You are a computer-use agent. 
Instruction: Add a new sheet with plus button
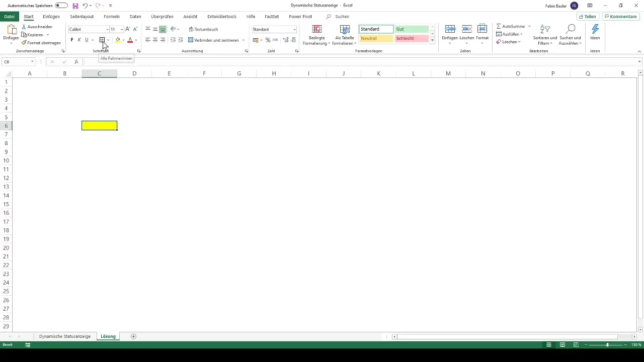tap(133, 336)
